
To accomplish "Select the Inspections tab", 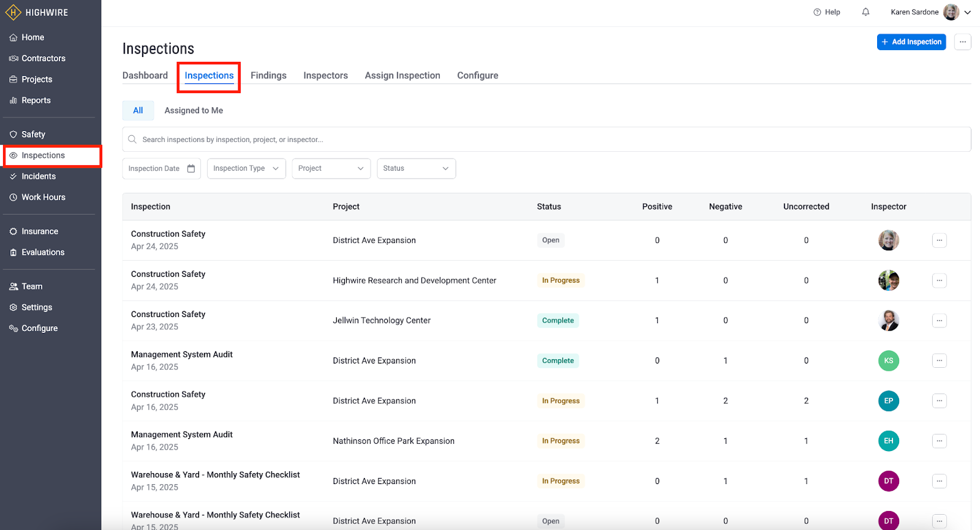I will [x=209, y=75].
